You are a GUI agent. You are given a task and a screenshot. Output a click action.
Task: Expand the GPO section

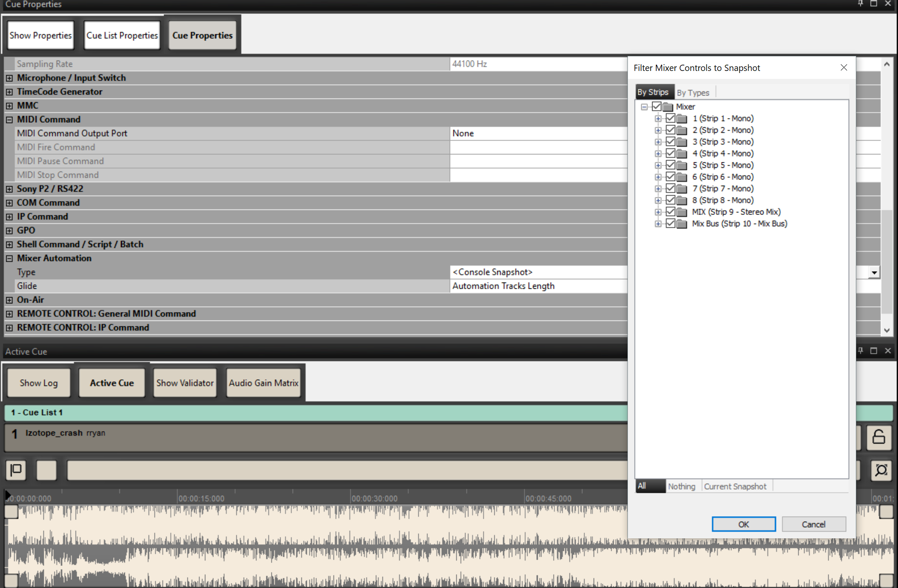pyautogui.click(x=9, y=231)
